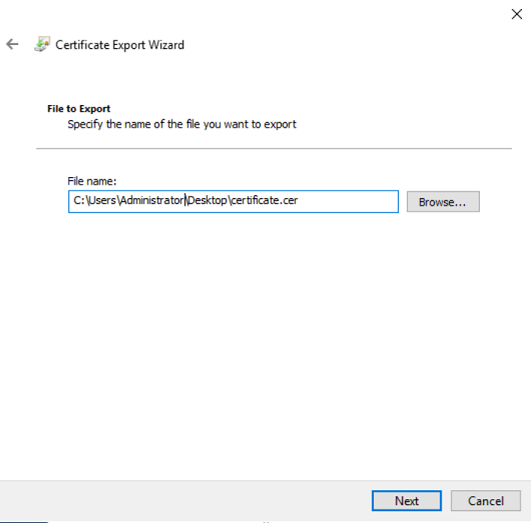The width and height of the screenshot is (531, 523).
Task: Click the 'File to Export' heading
Action: click(x=79, y=109)
